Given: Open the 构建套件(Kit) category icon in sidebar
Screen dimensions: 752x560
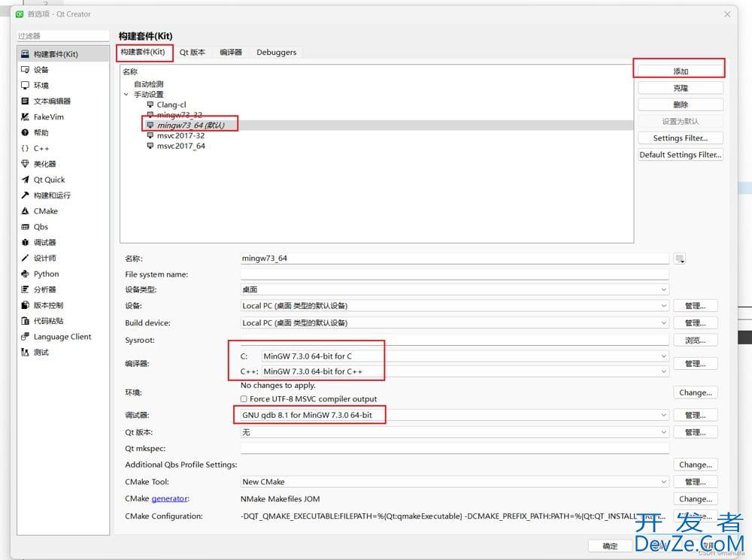Looking at the screenshot, I should 25,54.
